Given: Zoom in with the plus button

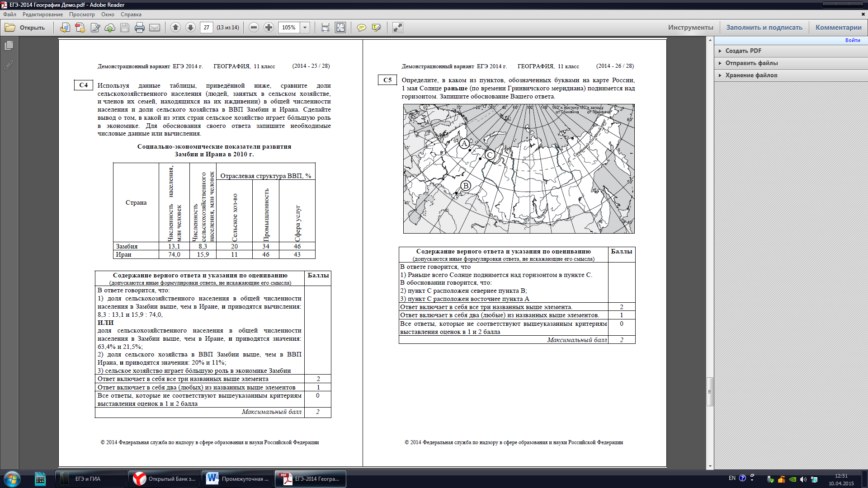Looking at the screenshot, I should coord(269,28).
